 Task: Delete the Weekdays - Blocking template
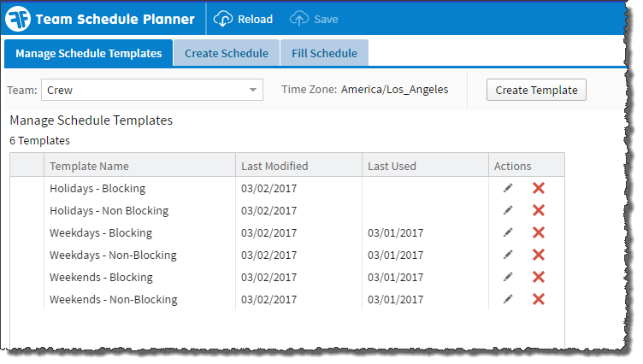[x=539, y=232]
